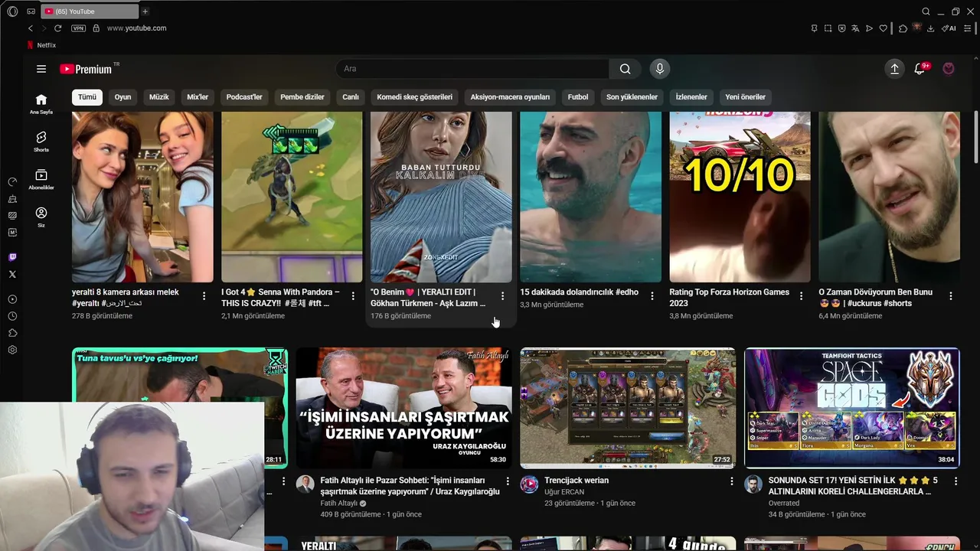Open a new tab with plus button

pyautogui.click(x=145, y=11)
